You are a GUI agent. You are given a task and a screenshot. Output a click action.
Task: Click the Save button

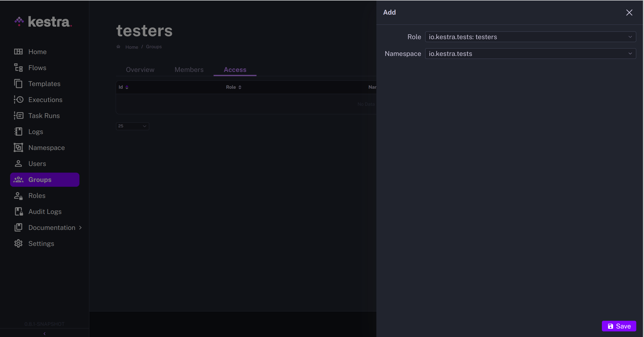click(619, 326)
